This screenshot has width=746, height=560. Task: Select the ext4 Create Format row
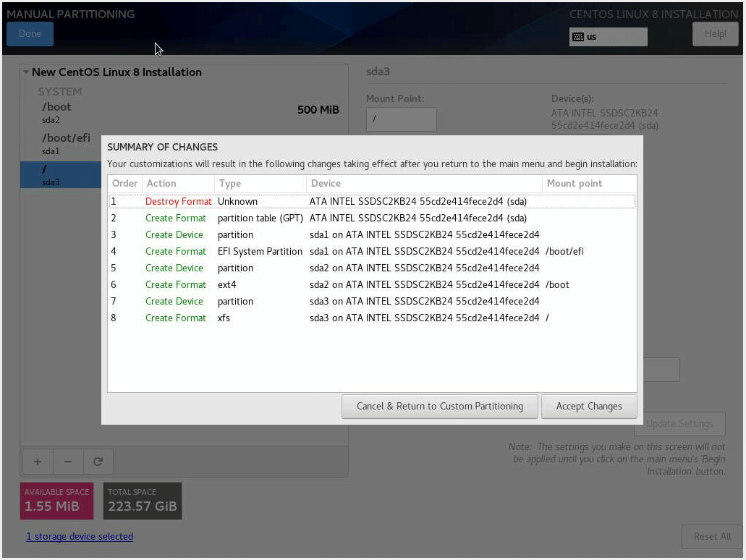point(372,284)
